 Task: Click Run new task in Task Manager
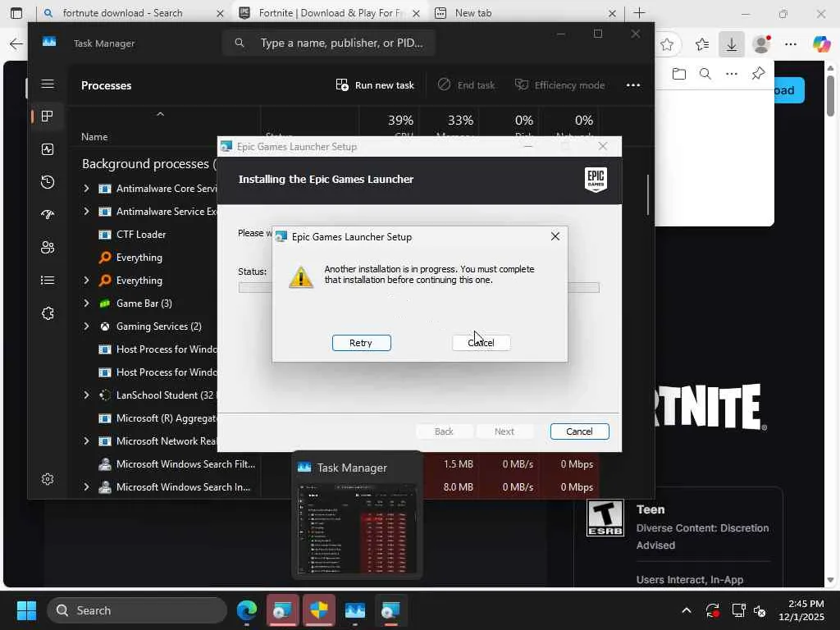(x=375, y=85)
